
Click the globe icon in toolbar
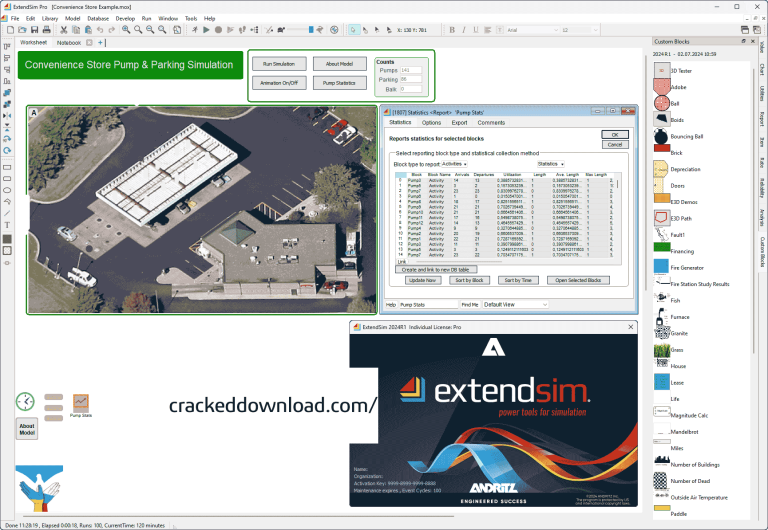[x=334, y=30]
